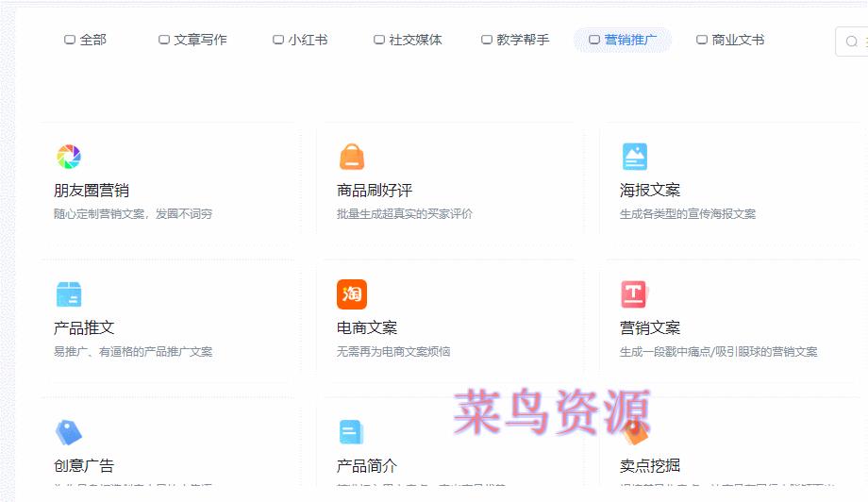The height and width of the screenshot is (502, 868).
Task: Click the text 生成一段戳中痛点/吸引眼球的营销文案
Action: [x=719, y=351]
